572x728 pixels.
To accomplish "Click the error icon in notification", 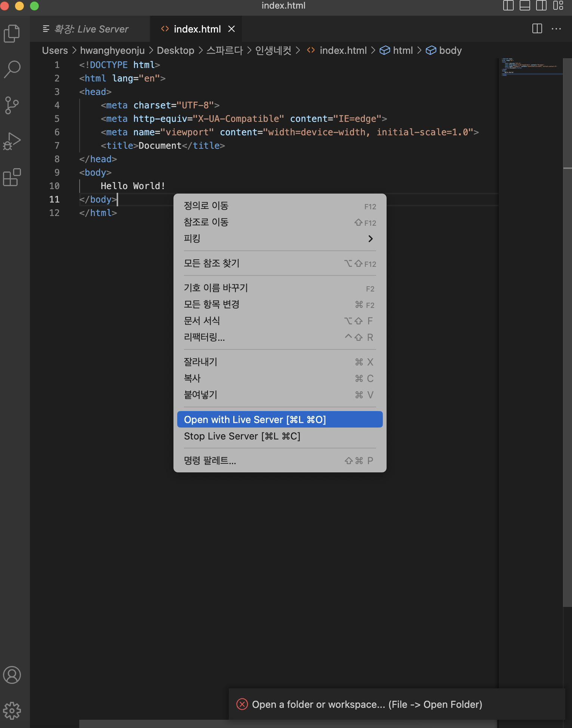I will click(x=242, y=704).
